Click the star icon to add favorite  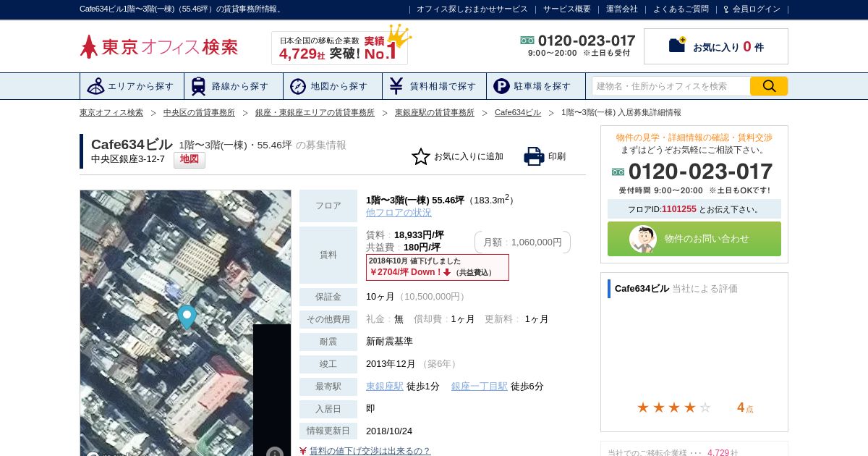tap(421, 156)
